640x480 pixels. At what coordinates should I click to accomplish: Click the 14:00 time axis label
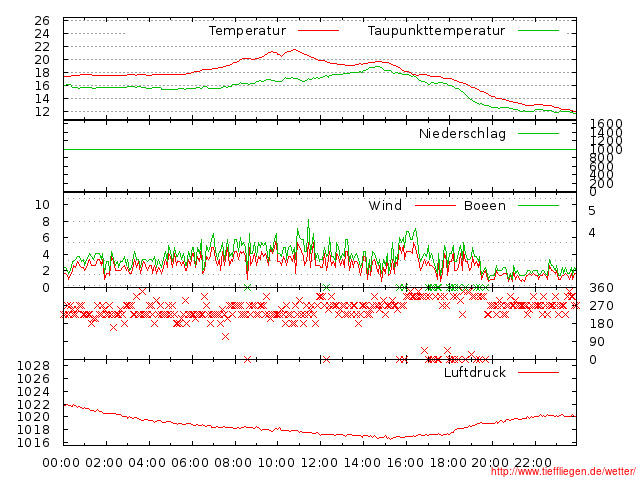click(x=362, y=463)
